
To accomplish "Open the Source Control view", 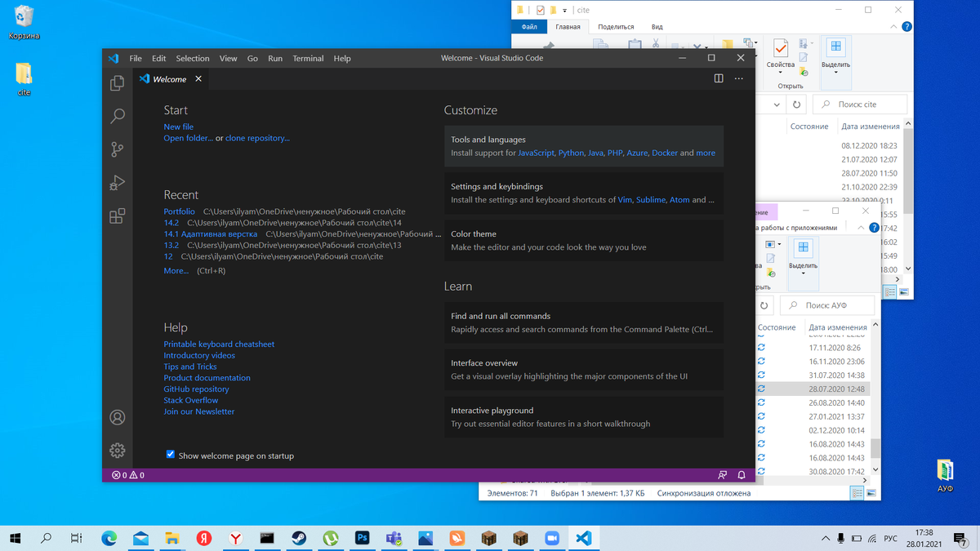I will 117,149.
